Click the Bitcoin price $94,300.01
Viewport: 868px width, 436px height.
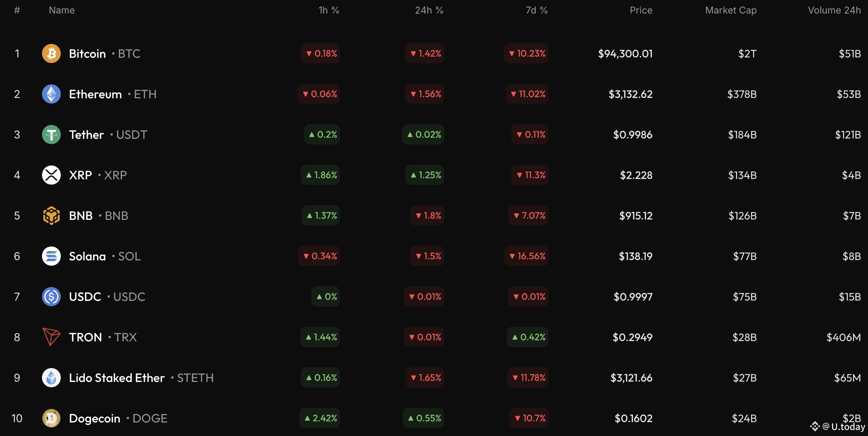pos(625,54)
